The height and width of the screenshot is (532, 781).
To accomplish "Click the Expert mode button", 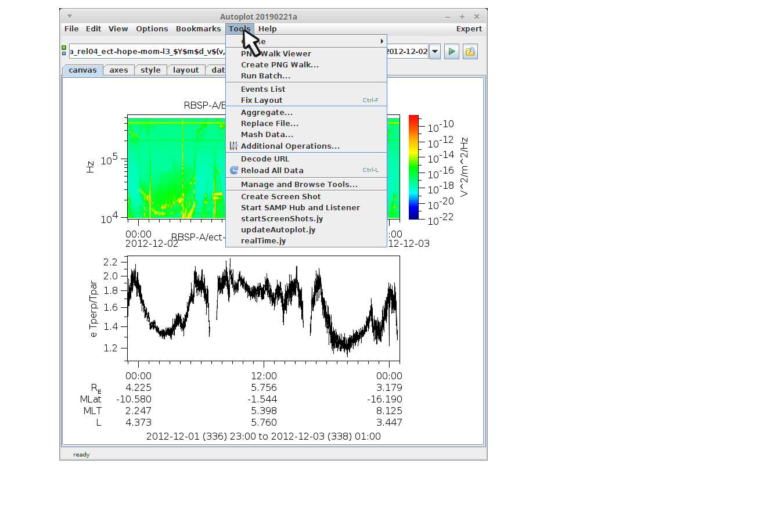I will click(x=469, y=29).
